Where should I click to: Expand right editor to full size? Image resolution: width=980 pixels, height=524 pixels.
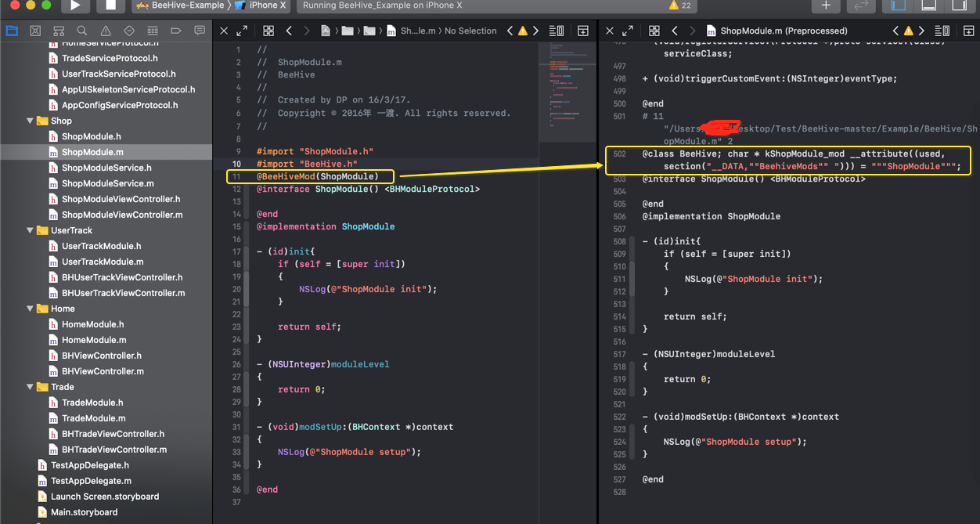point(628,31)
